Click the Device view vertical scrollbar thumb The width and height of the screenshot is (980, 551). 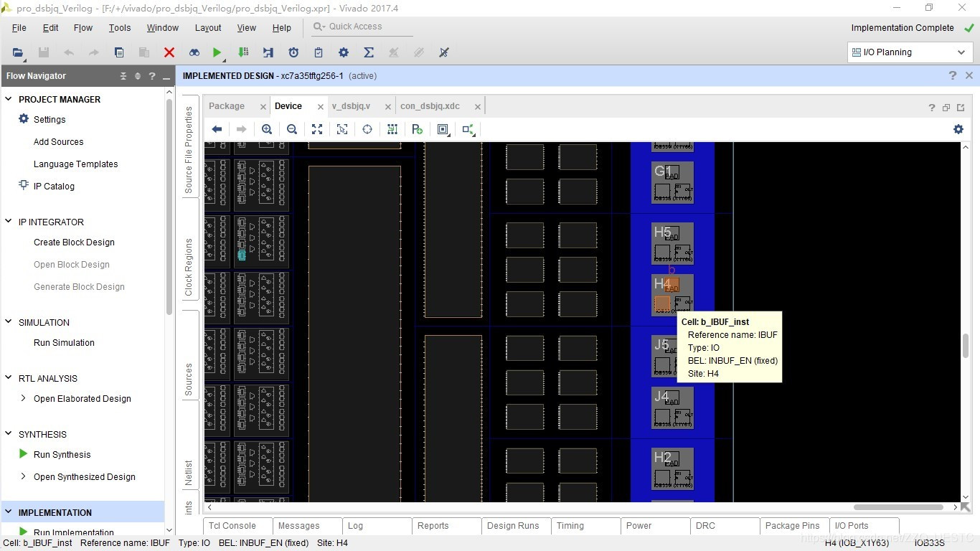[966, 347]
